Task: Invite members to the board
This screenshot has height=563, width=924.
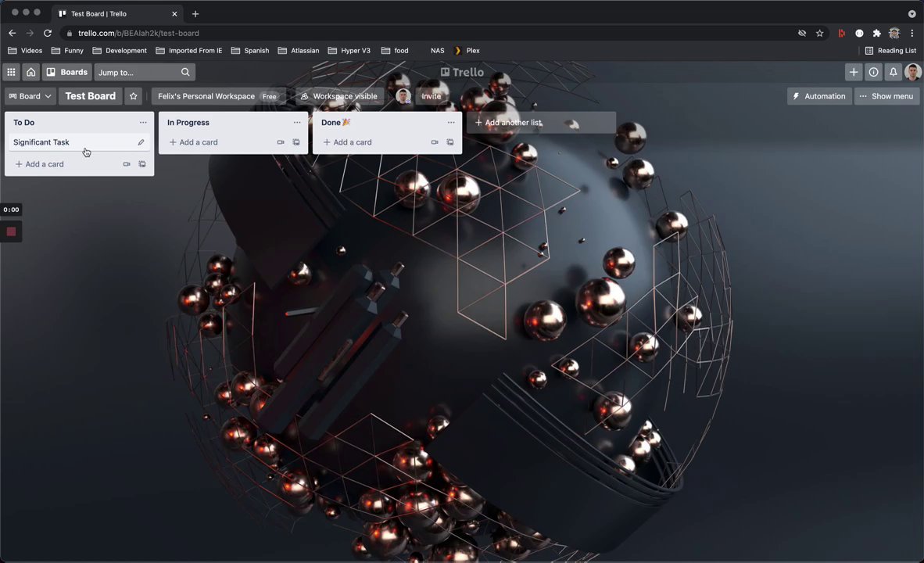Action: (431, 96)
